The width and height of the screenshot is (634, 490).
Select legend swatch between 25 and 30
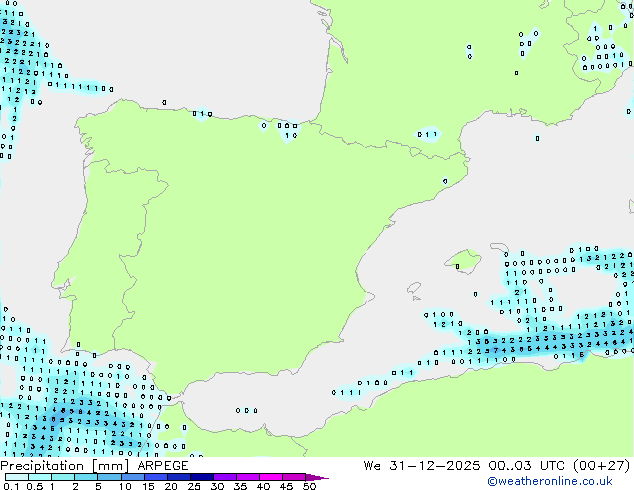pyautogui.click(x=202, y=477)
